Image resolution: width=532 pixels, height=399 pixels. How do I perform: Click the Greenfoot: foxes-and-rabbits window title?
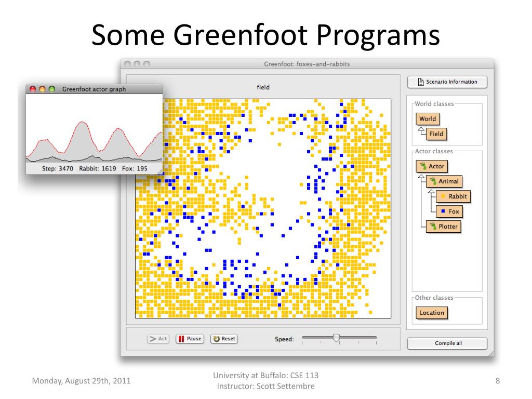tap(307, 64)
